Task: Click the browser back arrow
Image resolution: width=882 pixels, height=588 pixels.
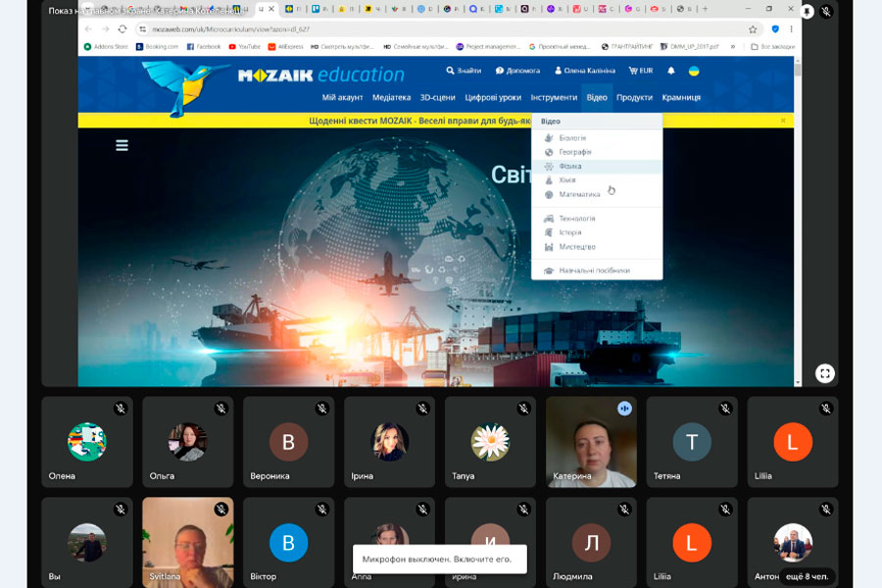Action: [88, 28]
